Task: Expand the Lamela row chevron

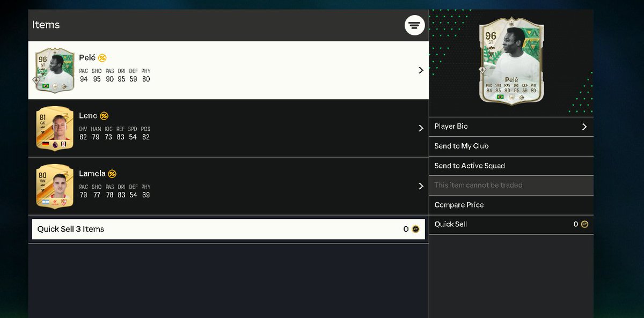Action: tap(421, 186)
